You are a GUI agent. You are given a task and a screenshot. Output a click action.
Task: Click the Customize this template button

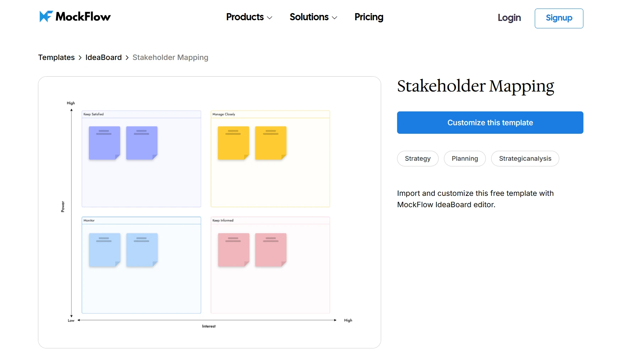(490, 122)
